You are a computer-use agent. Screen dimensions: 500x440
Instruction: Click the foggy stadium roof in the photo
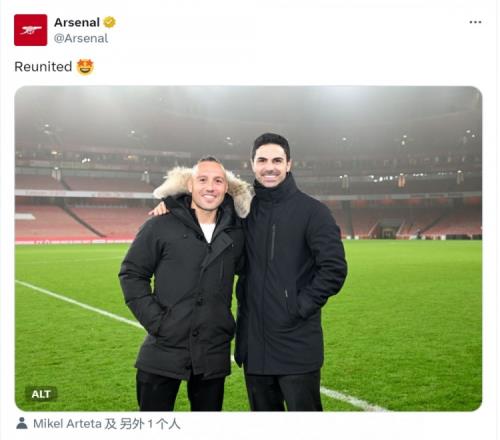248,107
